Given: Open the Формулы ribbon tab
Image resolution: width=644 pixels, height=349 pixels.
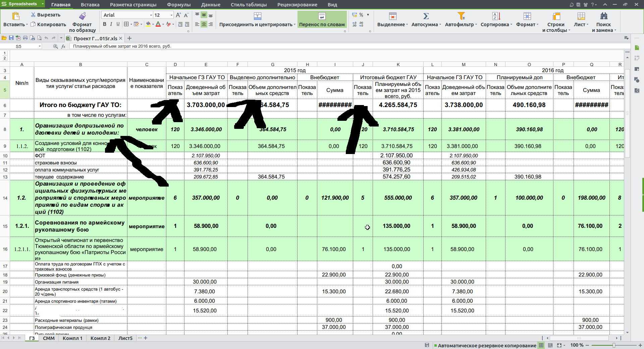Looking at the screenshot, I should pos(178,5).
